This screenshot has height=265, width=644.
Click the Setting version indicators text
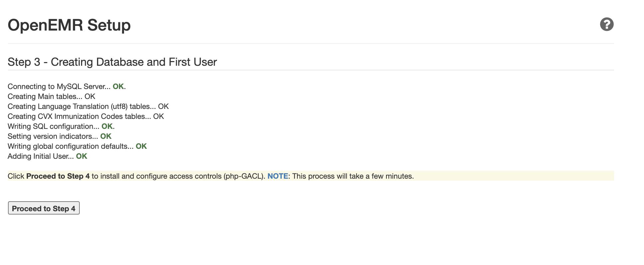[x=53, y=136]
